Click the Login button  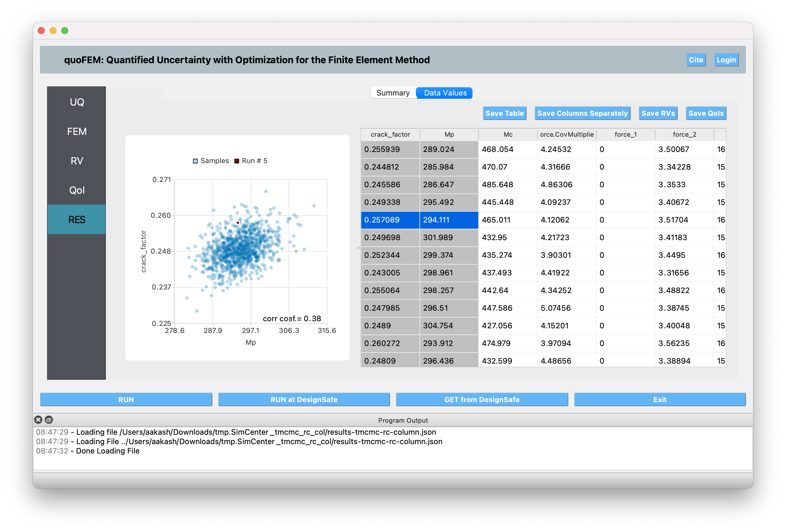click(726, 60)
